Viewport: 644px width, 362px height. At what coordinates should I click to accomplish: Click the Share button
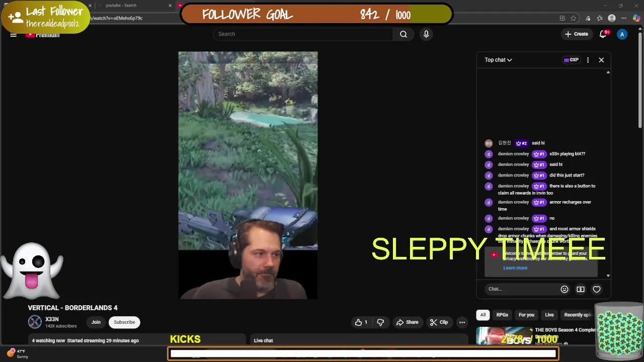click(x=407, y=322)
